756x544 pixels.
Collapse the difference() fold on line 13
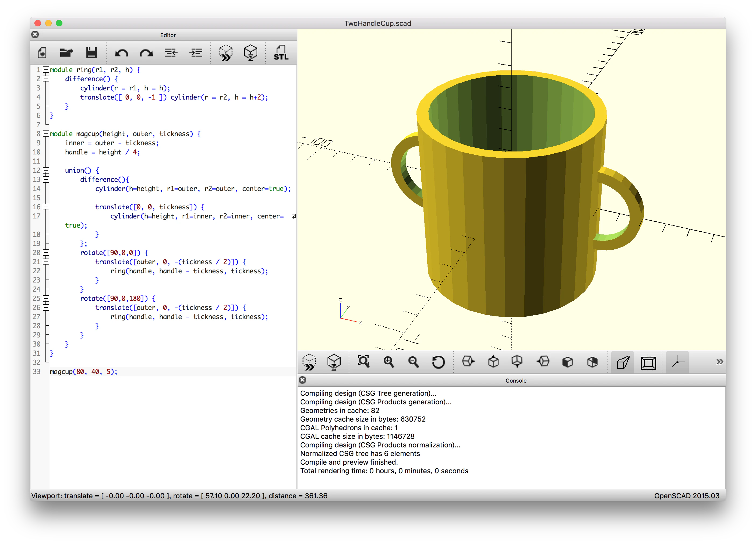coord(46,179)
